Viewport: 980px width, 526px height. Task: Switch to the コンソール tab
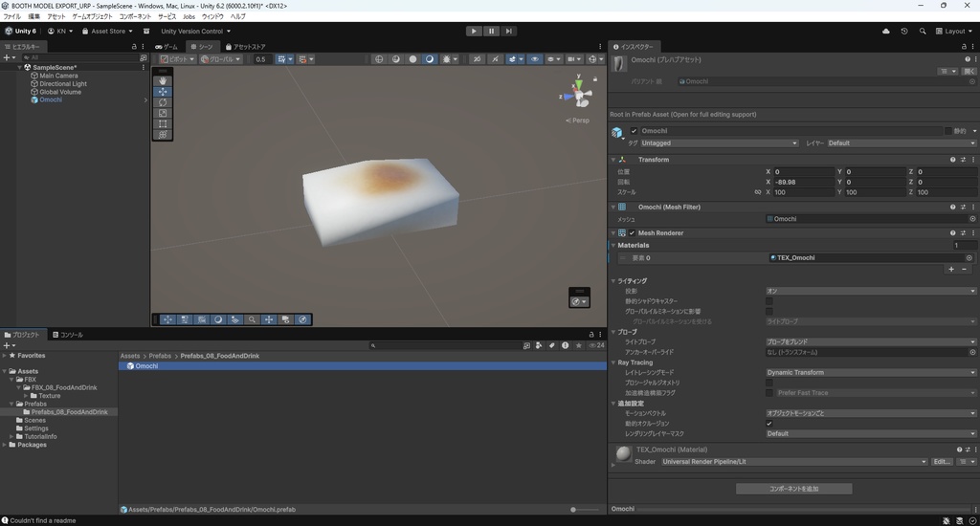67,335
